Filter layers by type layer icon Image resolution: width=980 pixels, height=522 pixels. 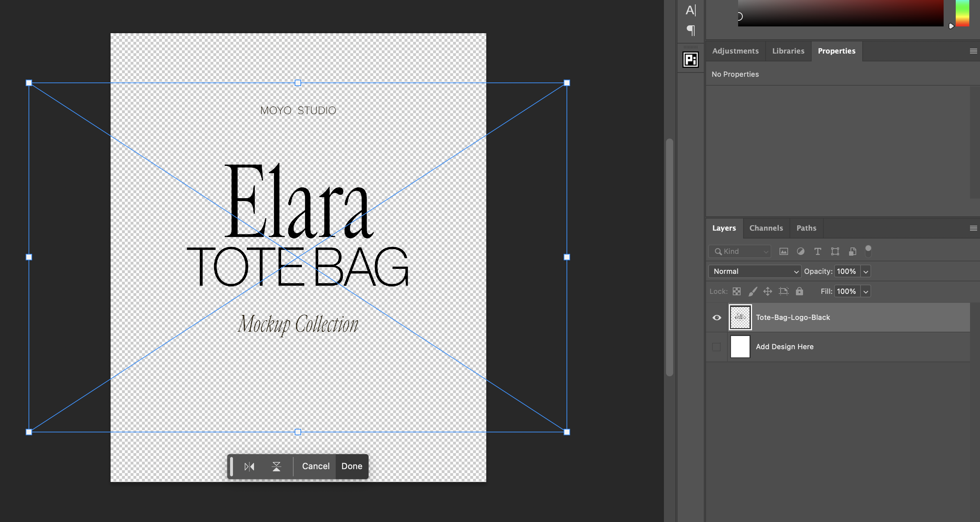(818, 251)
